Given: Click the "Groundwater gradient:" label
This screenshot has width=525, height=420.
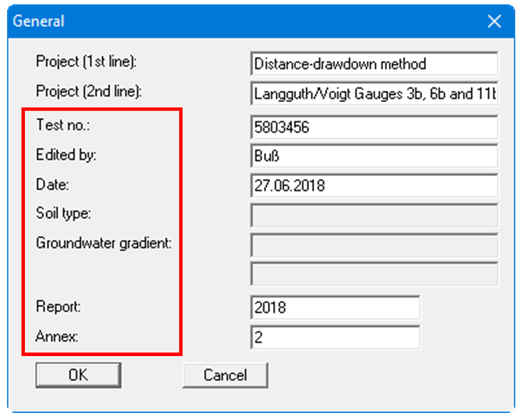Looking at the screenshot, I should 103,243.
